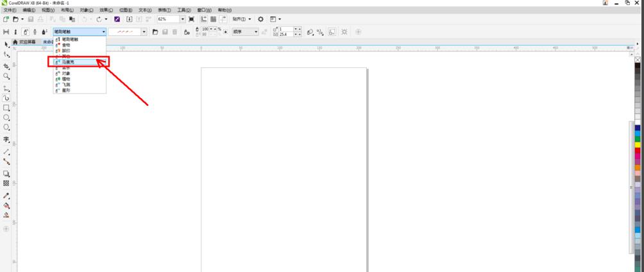Pick the Transparency checkerboard tool
Screen dimensions: 644x272
(6, 183)
